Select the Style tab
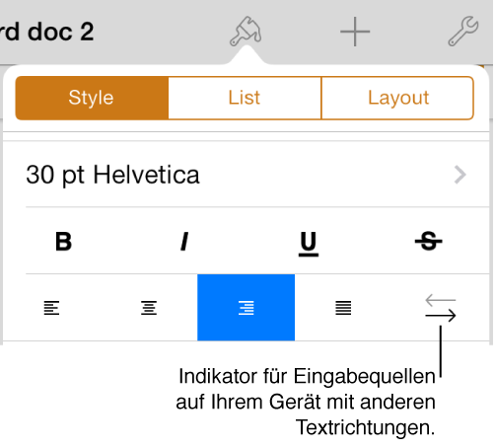This screenshot has height=448, width=495. pyautogui.click(x=92, y=98)
